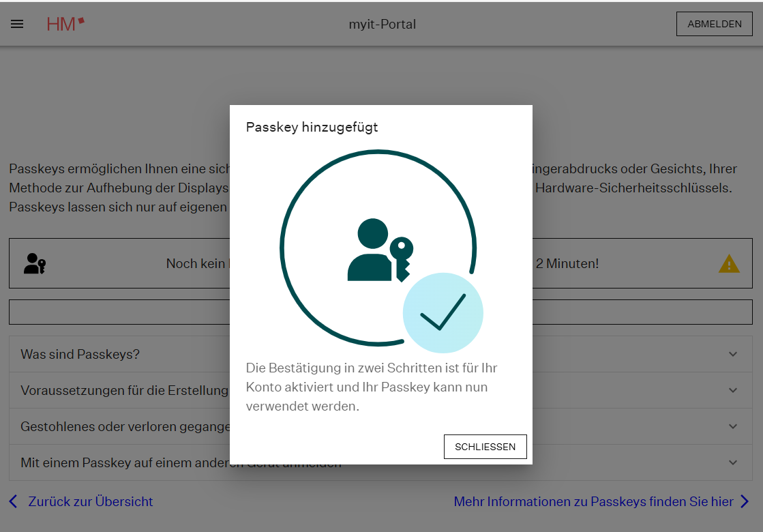Screen dimensions: 763x532
Task: Open 'Mehr Informationen zu Passkeys finden Sie hier'
Action: pyautogui.click(x=593, y=502)
